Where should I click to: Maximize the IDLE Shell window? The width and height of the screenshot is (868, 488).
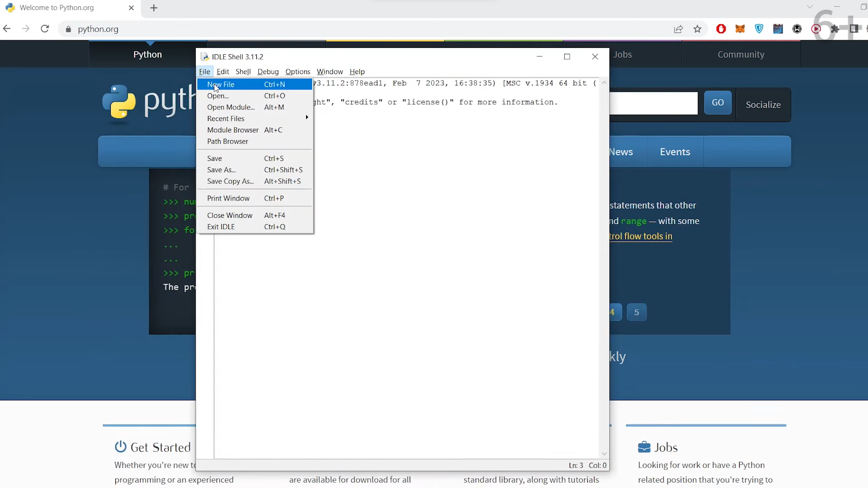coord(567,56)
